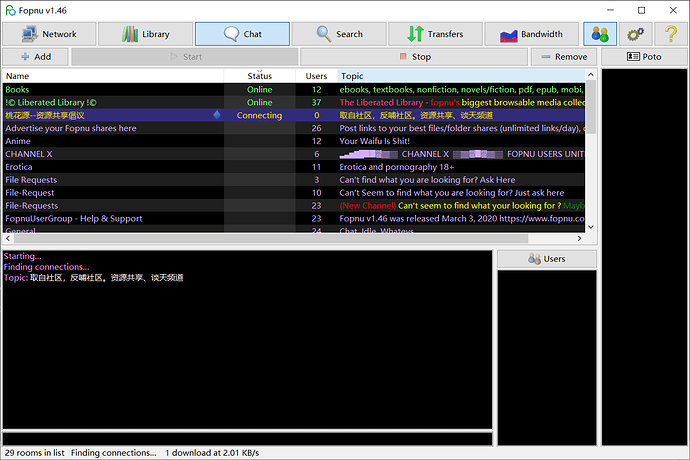Click the yellow question mark help icon
Viewport: 690px width, 460px height.
[671, 34]
